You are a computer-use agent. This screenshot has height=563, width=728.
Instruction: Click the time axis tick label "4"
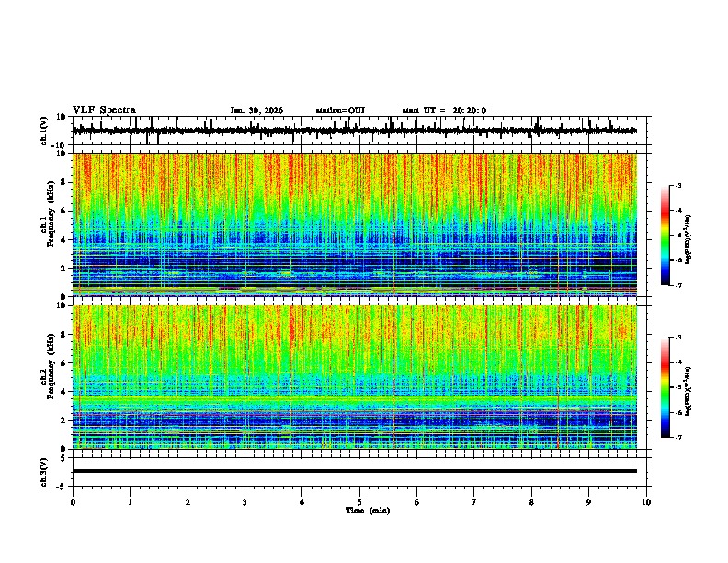(302, 502)
